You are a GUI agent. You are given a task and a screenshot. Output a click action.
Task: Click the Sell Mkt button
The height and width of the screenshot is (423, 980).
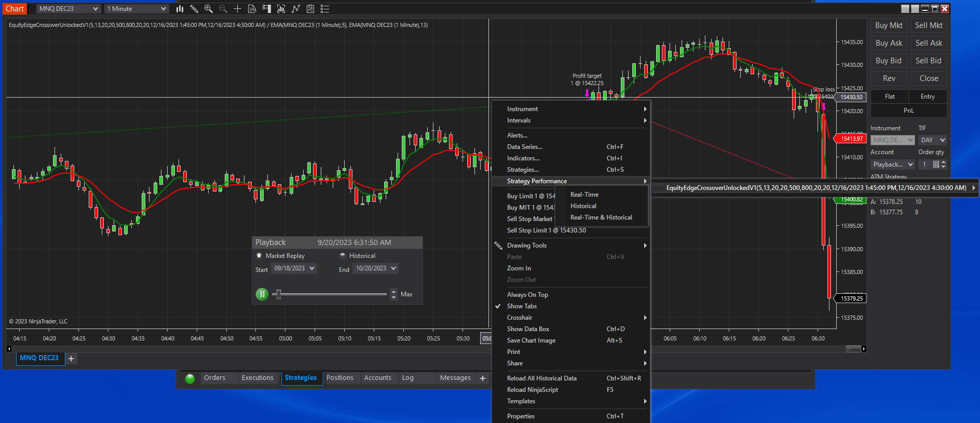[x=929, y=25]
